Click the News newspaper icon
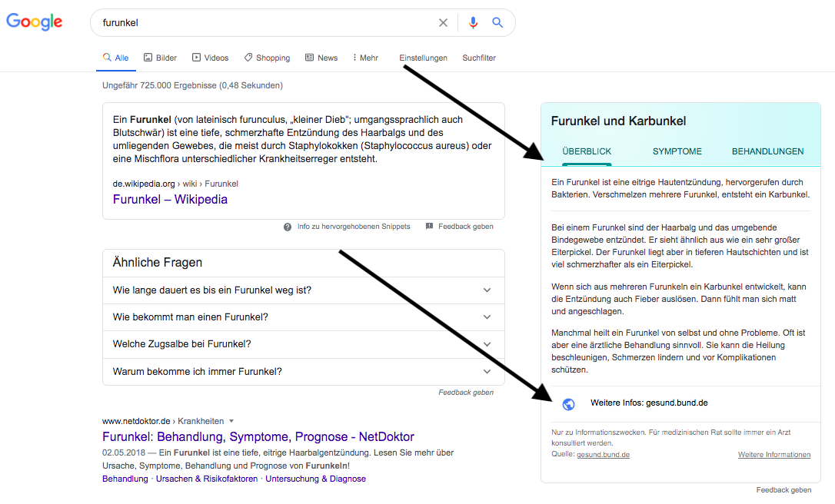This screenshot has width=835, height=504. (309, 58)
